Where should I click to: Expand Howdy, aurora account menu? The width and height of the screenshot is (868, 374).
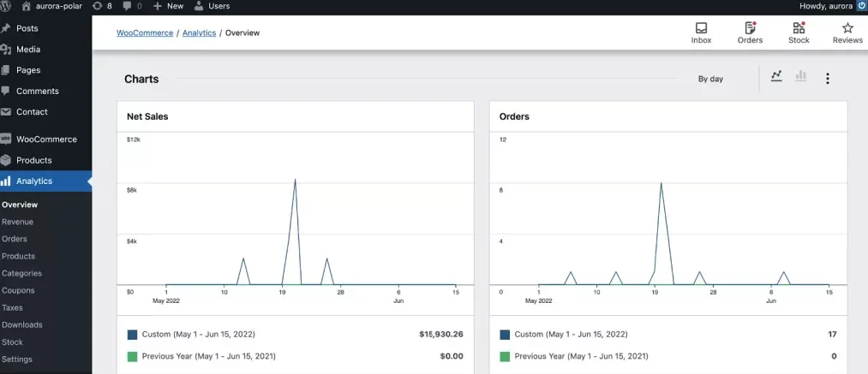(x=825, y=6)
